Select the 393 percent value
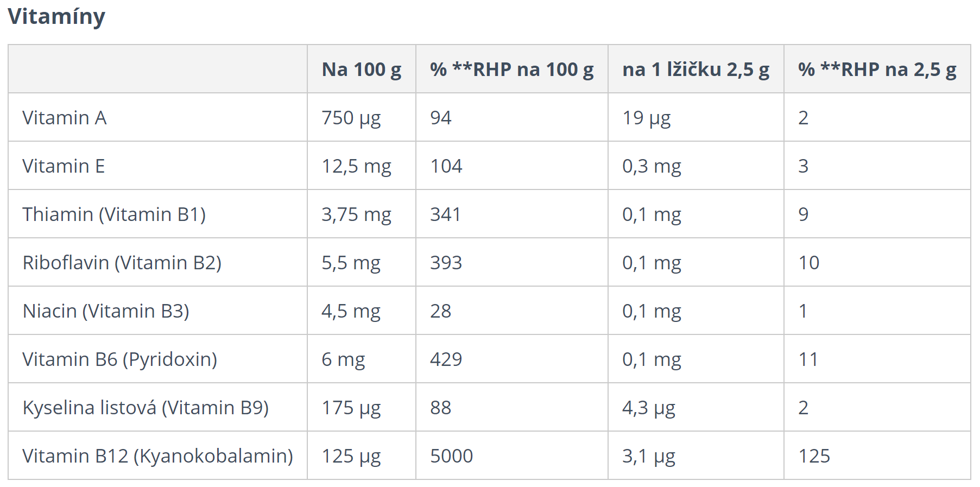This screenshot has width=980, height=487. coord(446,263)
